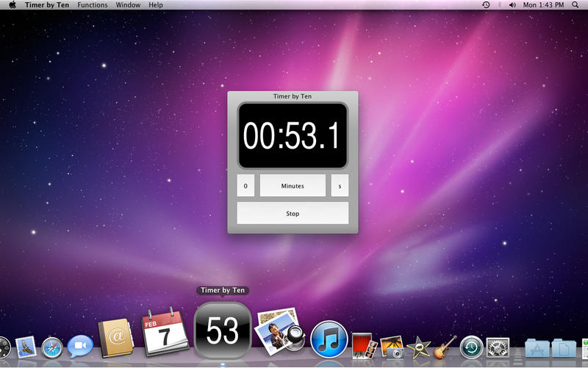
Task: Open the Help menu
Action: (156, 5)
